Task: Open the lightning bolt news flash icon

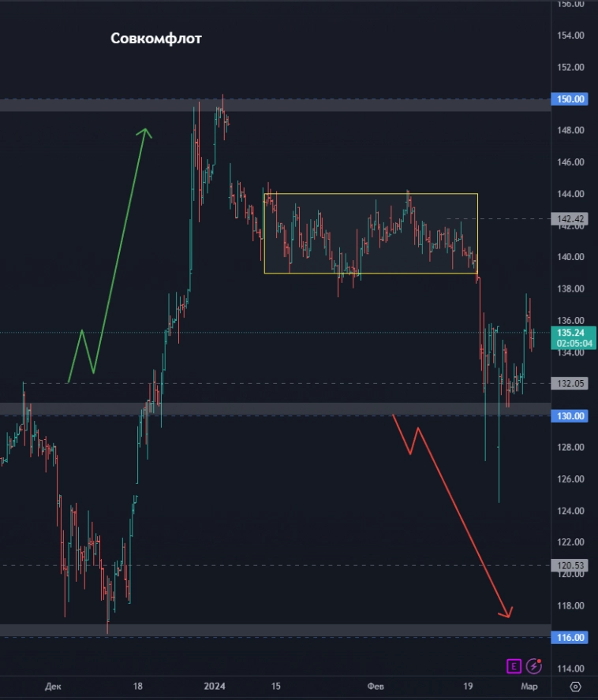Action: coord(535,666)
